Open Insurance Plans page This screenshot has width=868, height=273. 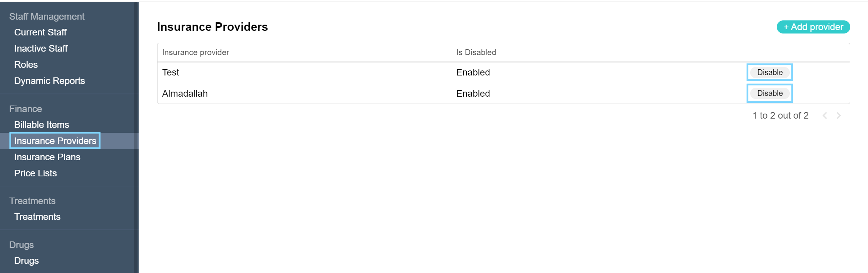click(47, 157)
